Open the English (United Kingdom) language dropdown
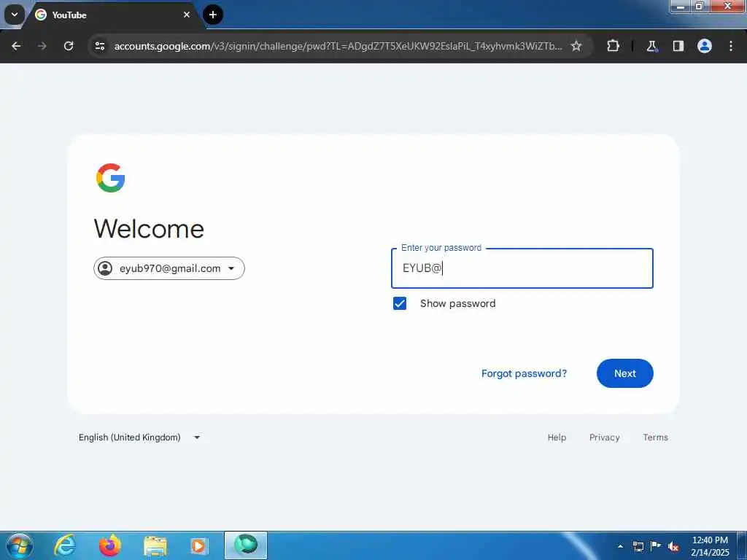This screenshot has height=560, width=747. (x=139, y=437)
